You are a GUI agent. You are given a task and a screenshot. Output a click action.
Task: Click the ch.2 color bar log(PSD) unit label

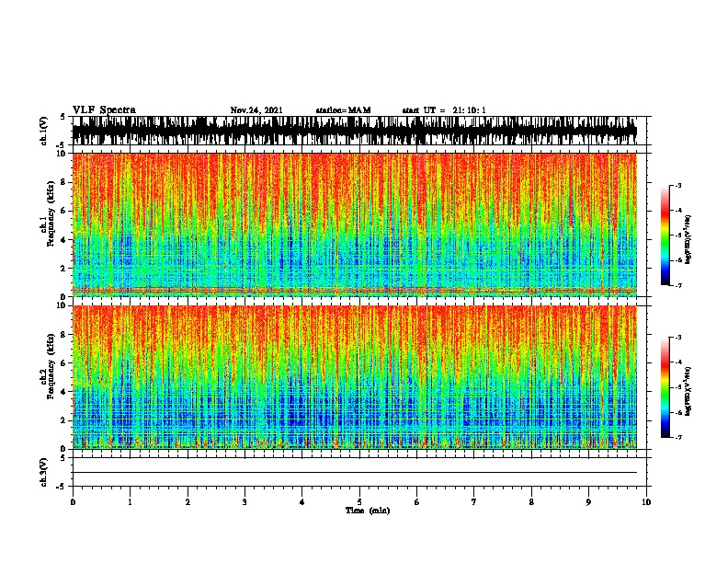(x=688, y=392)
